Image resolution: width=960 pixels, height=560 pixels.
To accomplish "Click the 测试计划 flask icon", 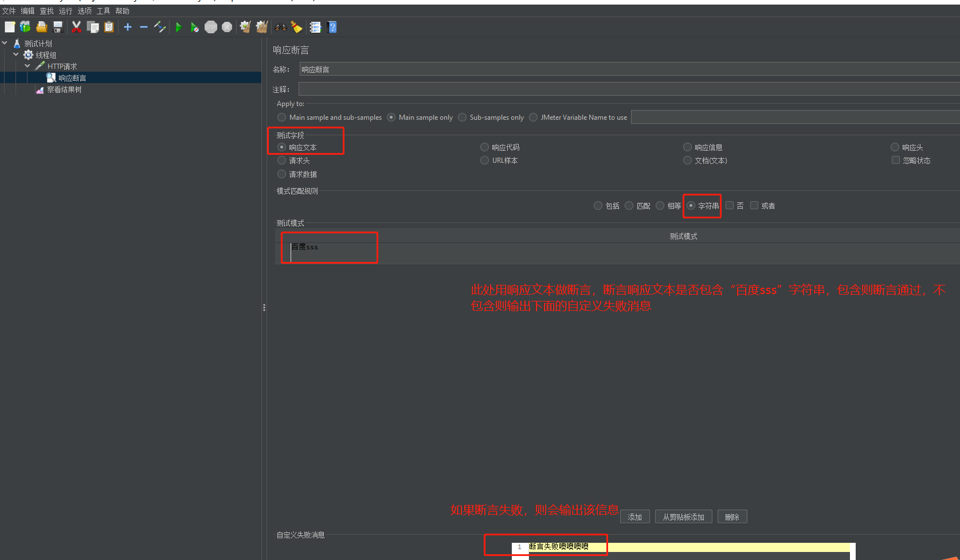I will (17, 44).
